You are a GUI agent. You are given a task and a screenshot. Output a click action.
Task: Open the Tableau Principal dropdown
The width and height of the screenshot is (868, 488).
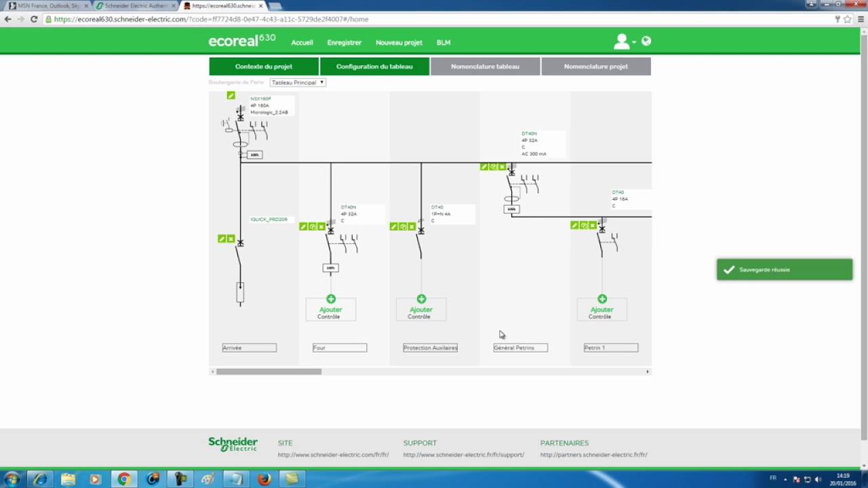coord(298,83)
